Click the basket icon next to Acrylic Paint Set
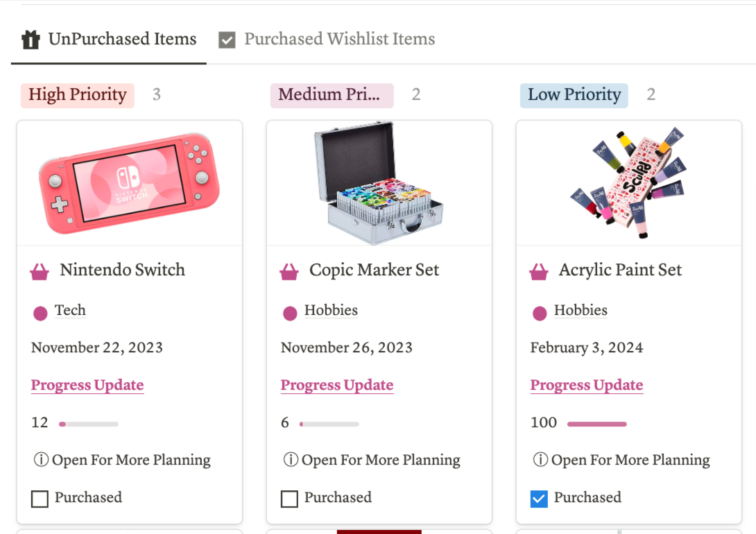The width and height of the screenshot is (756, 534). coord(539,271)
